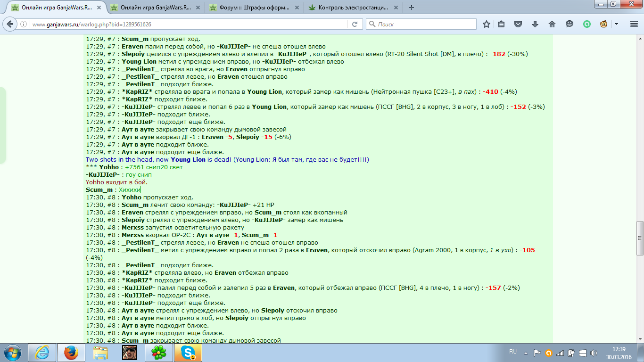Expand the Greasemonkey dropdown arrow
Screen dimensions: 644x362
point(616,24)
